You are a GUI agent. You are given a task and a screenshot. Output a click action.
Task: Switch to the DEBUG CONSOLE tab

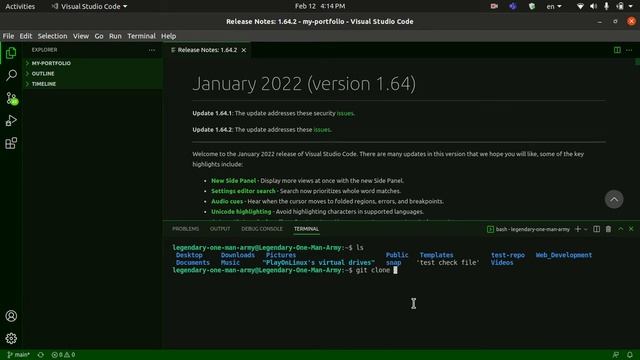coord(262,229)
